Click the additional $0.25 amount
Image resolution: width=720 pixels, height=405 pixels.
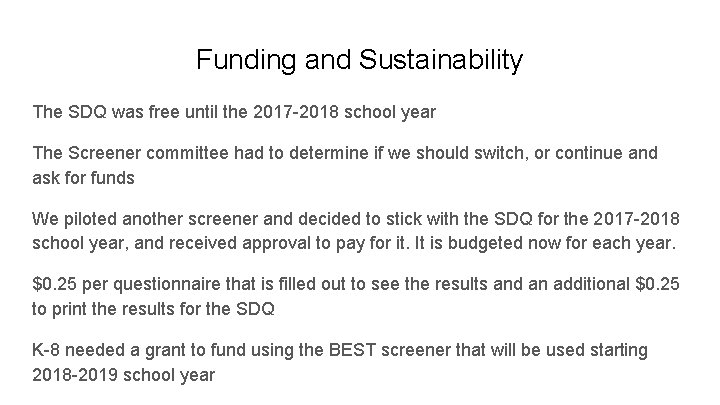[657, 284]
